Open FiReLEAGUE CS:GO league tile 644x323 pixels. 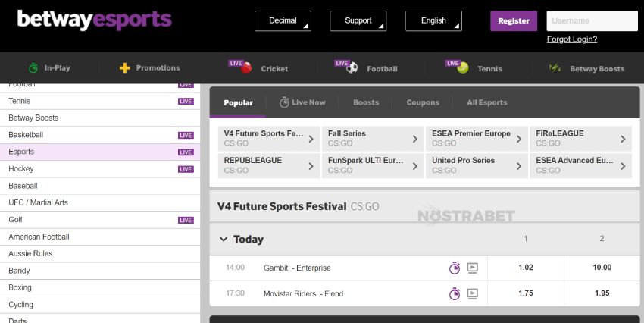click(x=580, y=139)
